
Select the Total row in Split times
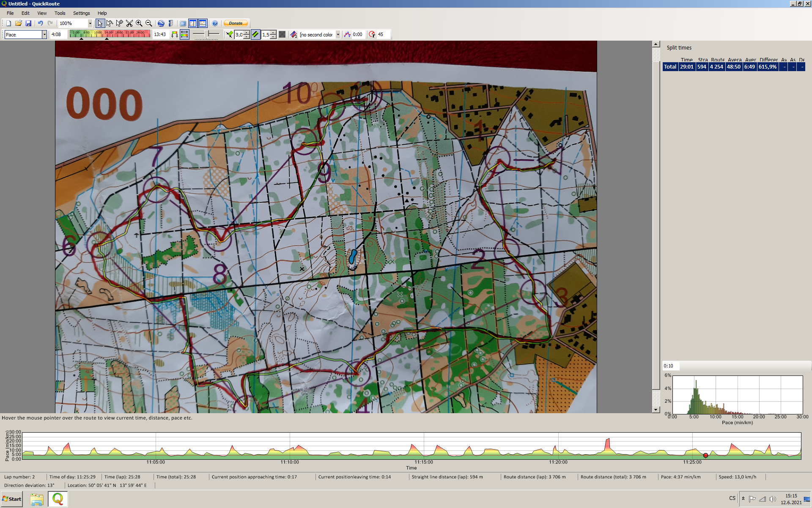tap(734, 67)
